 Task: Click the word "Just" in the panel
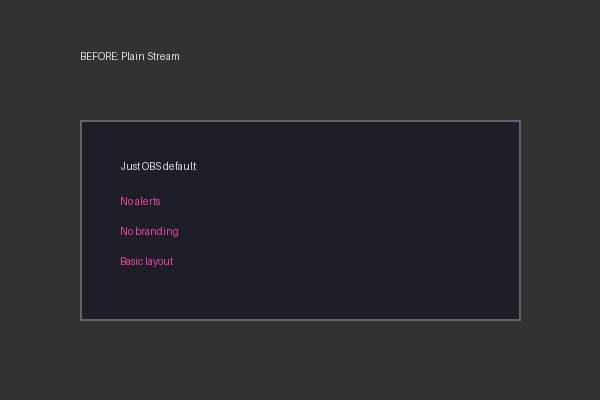coord(130,166)
